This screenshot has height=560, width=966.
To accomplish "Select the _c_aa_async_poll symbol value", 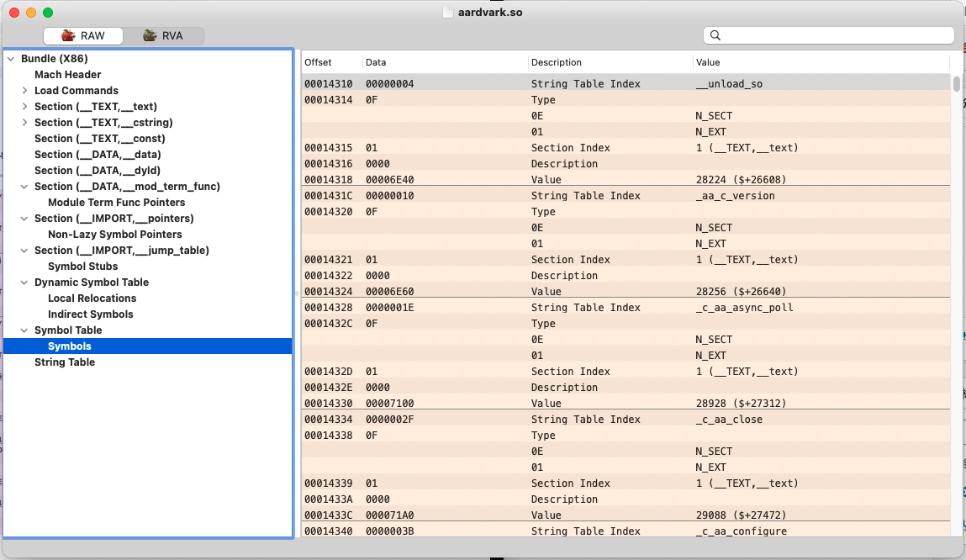I will [x=744, y=308].
